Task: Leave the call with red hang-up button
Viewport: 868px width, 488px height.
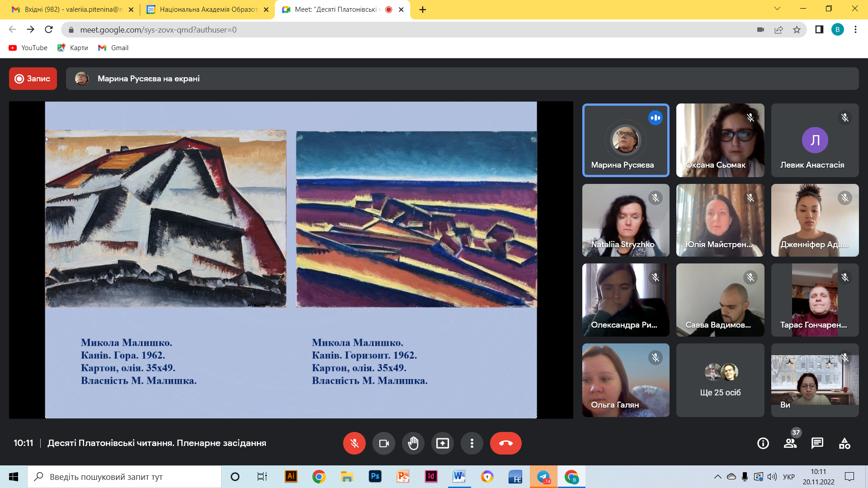Action: point(506,443)
